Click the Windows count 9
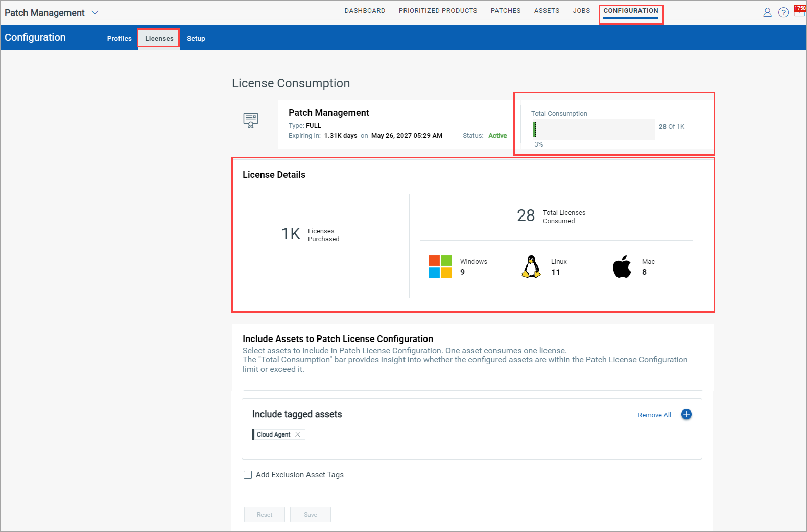The height and width of the screenshot is (532, 807). [463, 272]
